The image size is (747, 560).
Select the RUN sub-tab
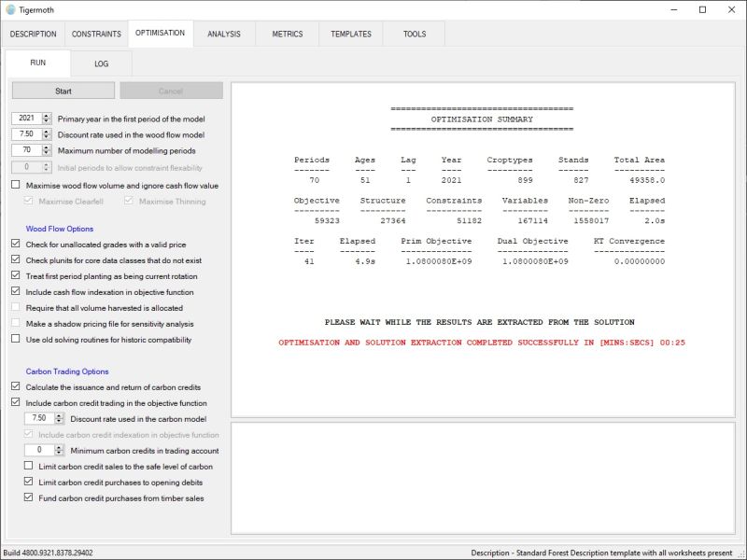click(38, 63)
